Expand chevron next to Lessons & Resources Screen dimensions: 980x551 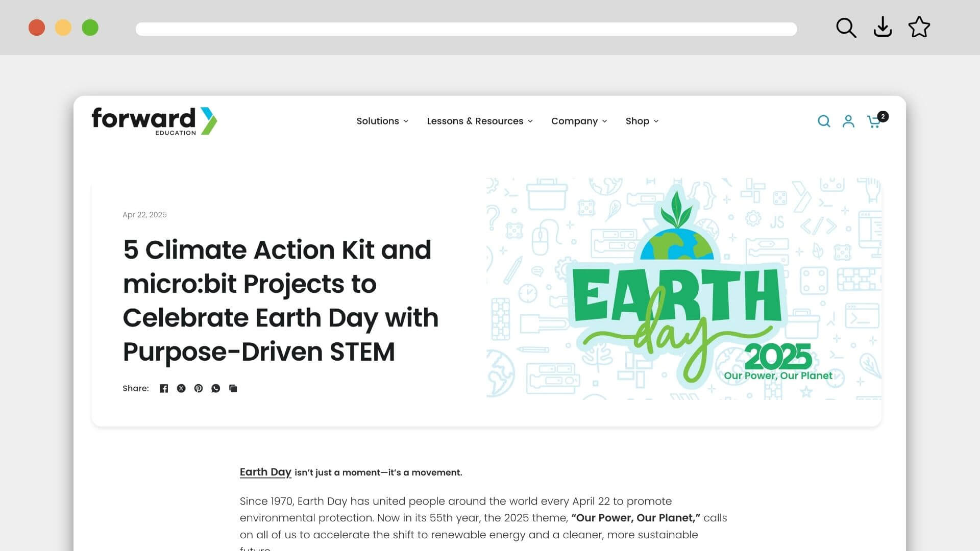(x=530, y=121)
